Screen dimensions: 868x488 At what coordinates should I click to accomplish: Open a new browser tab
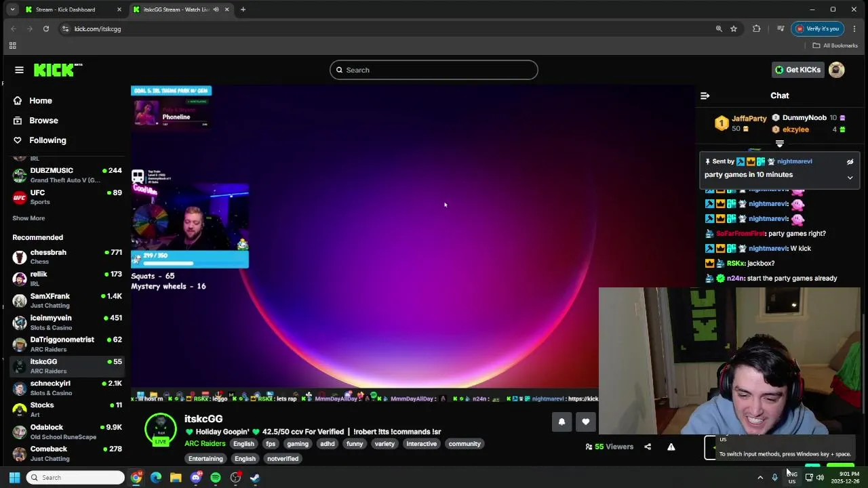click(243, 9)
